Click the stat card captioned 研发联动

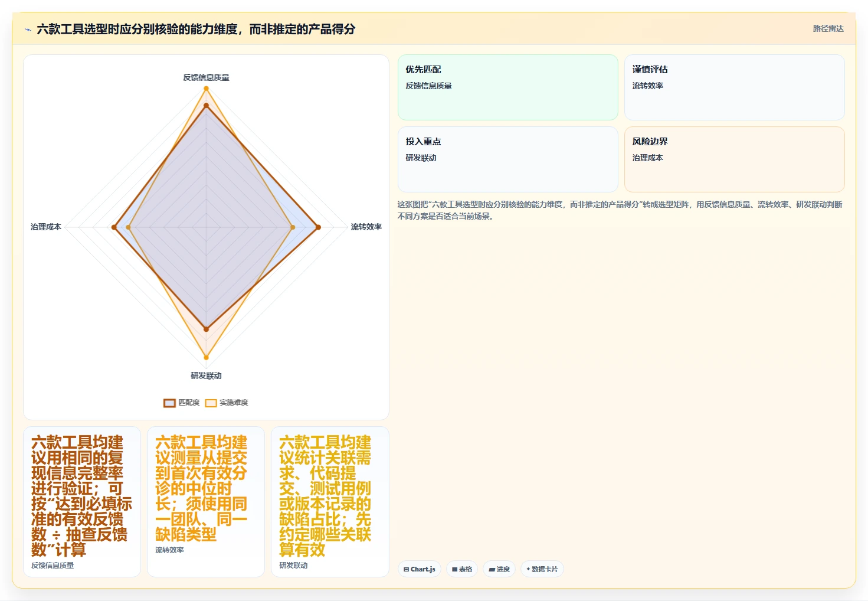(330, 502)
